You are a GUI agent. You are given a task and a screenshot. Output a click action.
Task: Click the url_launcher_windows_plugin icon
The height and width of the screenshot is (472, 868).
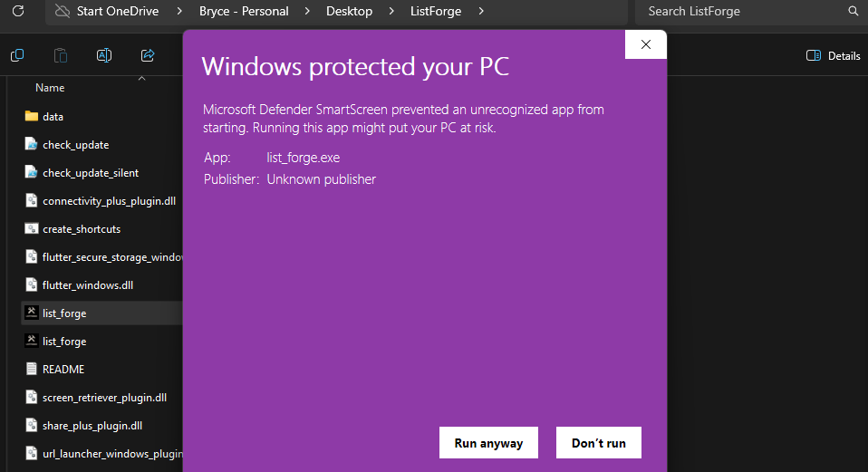point(32,454)
